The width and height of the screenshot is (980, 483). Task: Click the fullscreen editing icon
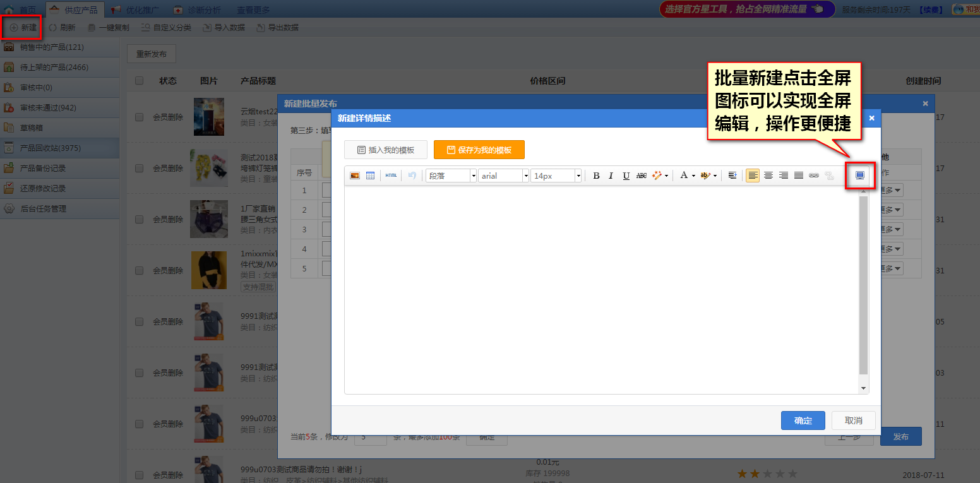pos(859,176)
